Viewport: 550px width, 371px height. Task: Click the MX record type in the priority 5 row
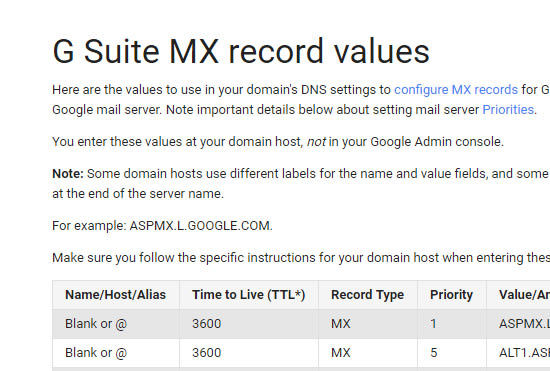click(x=341, y=353)
